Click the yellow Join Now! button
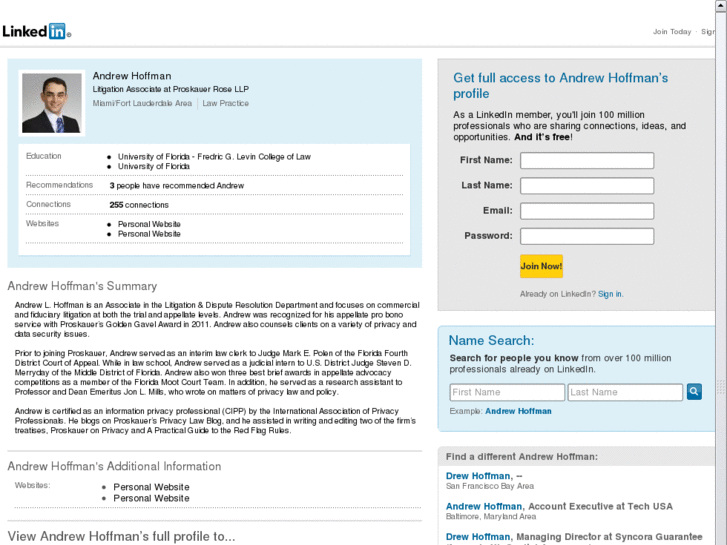Image resolution: width=727 pixels, height=545 pixels. coord(541,266)
